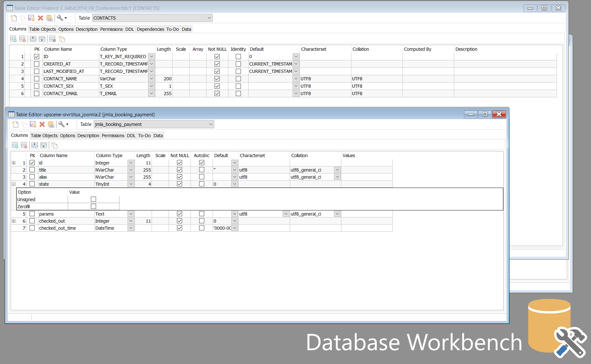Open the DDL tab in jmla_booking_payment editor
Viewport: 591px width, 364px height.
[131, 136]
